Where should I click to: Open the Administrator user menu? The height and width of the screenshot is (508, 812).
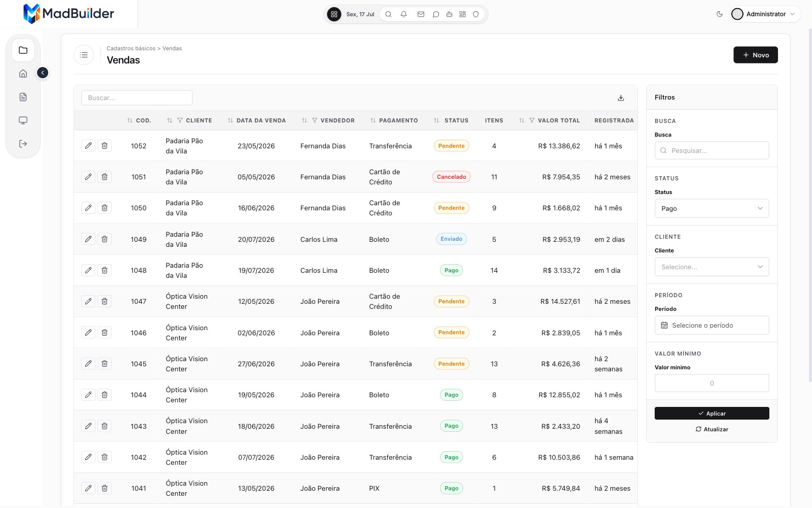(765, 14)
